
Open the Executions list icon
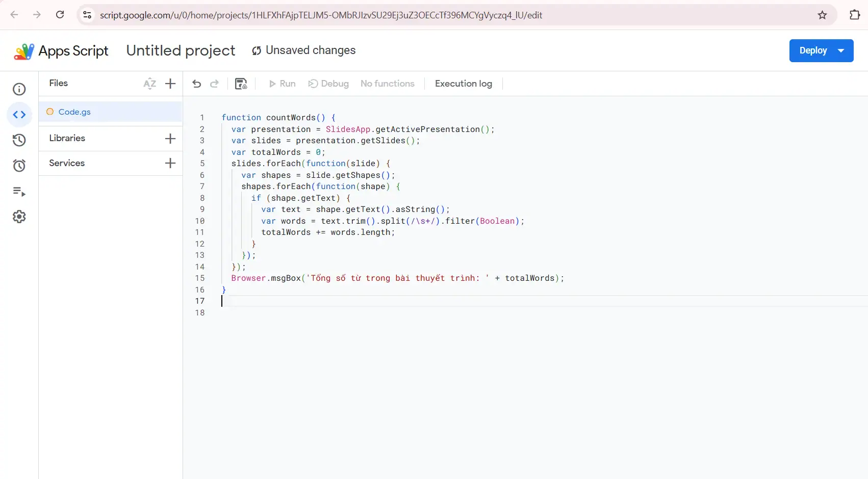pos(19,192)
